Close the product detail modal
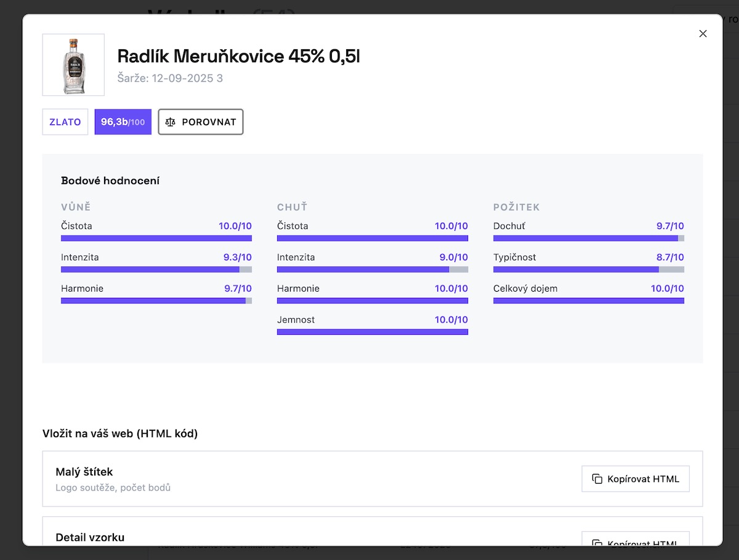The image size is (739, 560). coord(703,34)
